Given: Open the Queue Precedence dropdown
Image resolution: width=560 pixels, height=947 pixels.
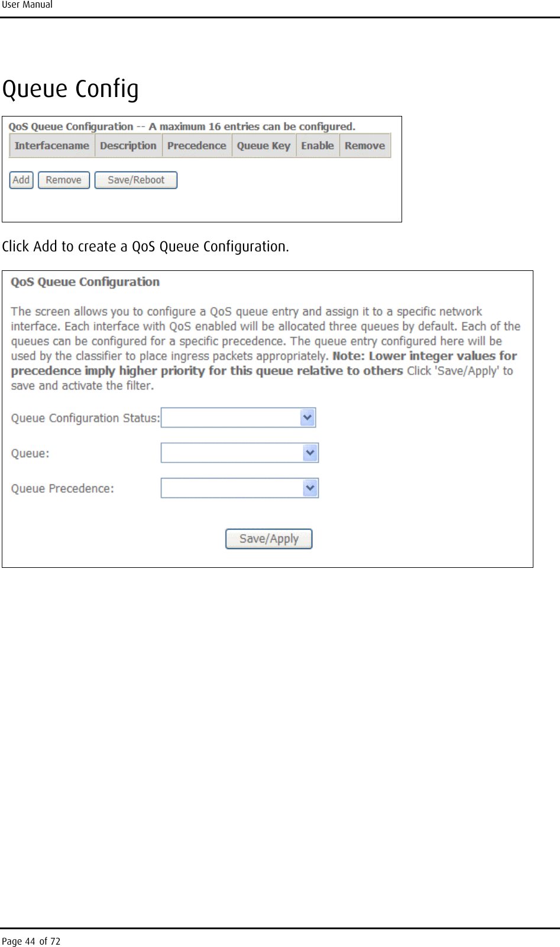Looking at the screenshot, I should pos(239,489).
